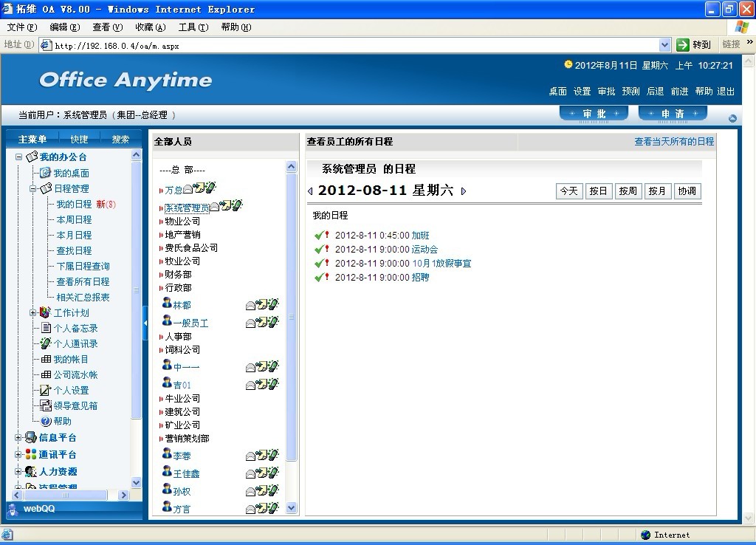
Task: Expand the 信息平台 section
Action: pos(18,438)
